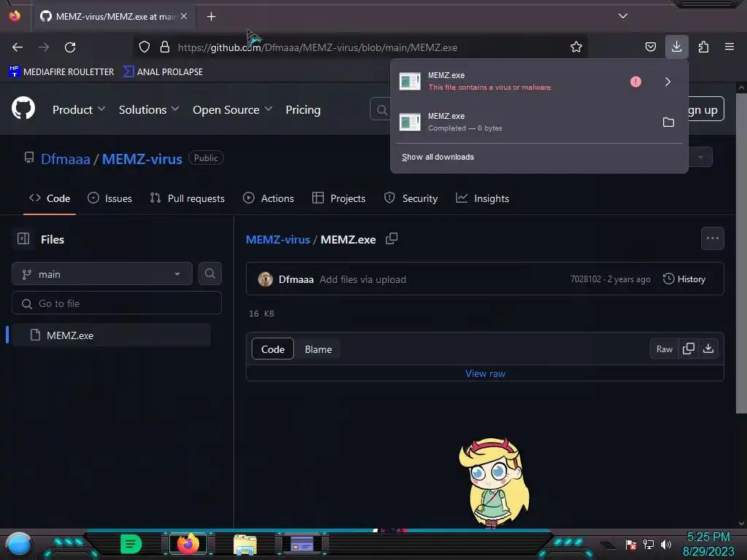Open a new tab with the plus icon
This screenshot has width=747, height=560.
pyautogui.click(x=211, y=17)
